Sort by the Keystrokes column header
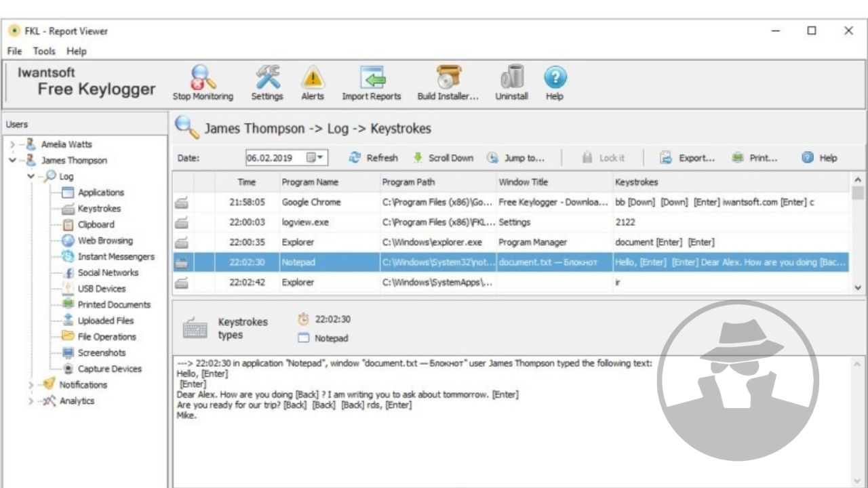 click(x=730, y=182)
